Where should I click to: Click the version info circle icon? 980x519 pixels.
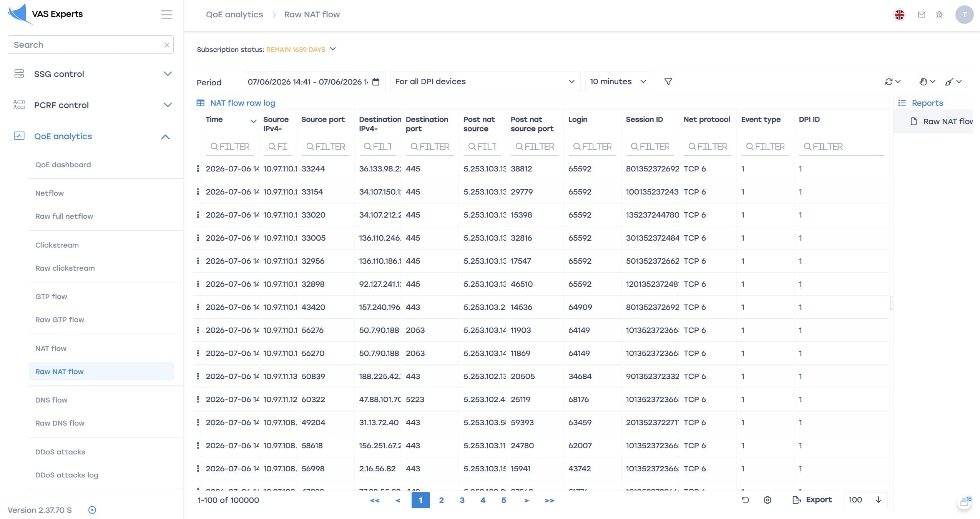[92, 510]
